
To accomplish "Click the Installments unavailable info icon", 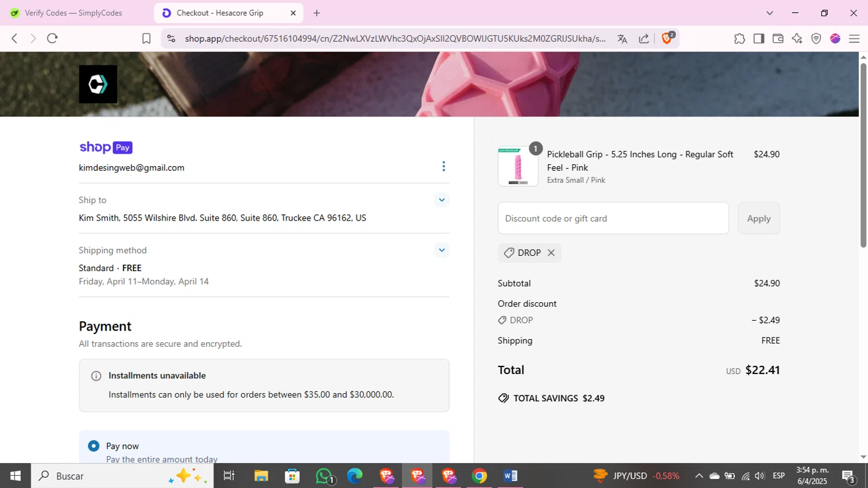I will 96,376.
